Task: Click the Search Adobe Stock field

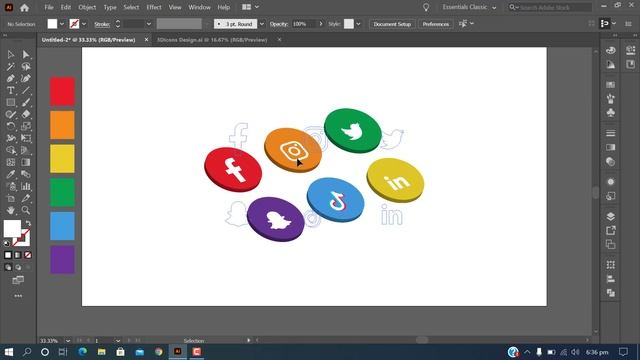Action: tap(550, 7)
